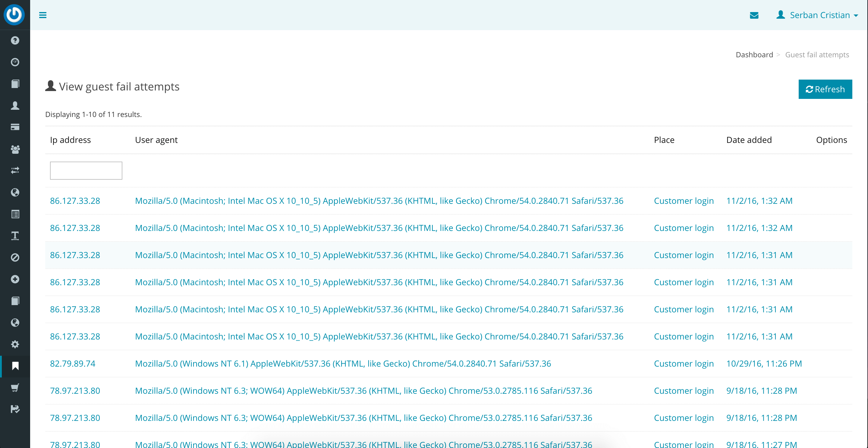Image resolution: width=868 pixels, height=448 pixels.
Task: Click the text T sidebar icon
Action: click(x=15, y=236)
